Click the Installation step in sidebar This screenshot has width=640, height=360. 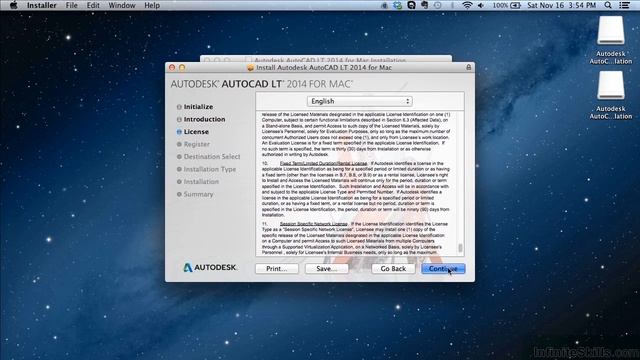point(198,182)
